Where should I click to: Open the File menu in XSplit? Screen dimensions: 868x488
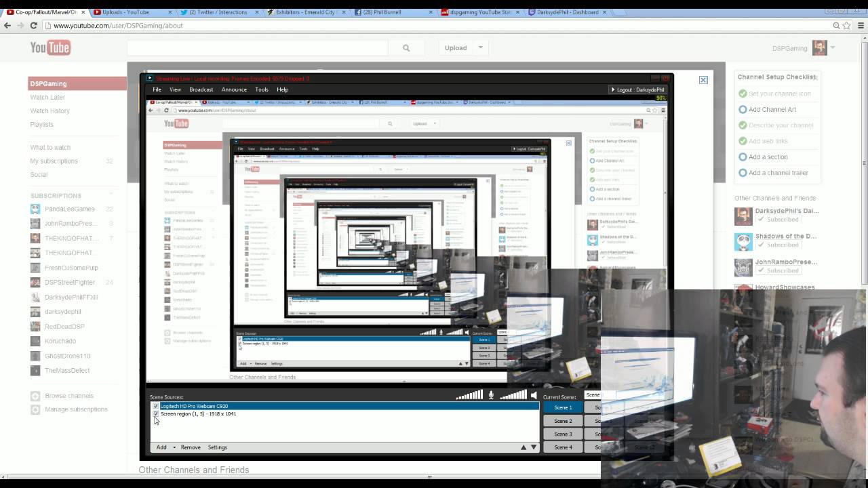157,89
